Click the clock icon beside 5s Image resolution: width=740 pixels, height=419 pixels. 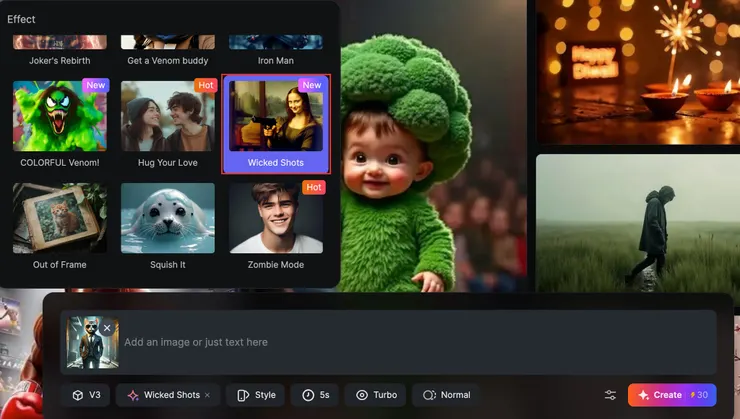[x=308, y=395]
